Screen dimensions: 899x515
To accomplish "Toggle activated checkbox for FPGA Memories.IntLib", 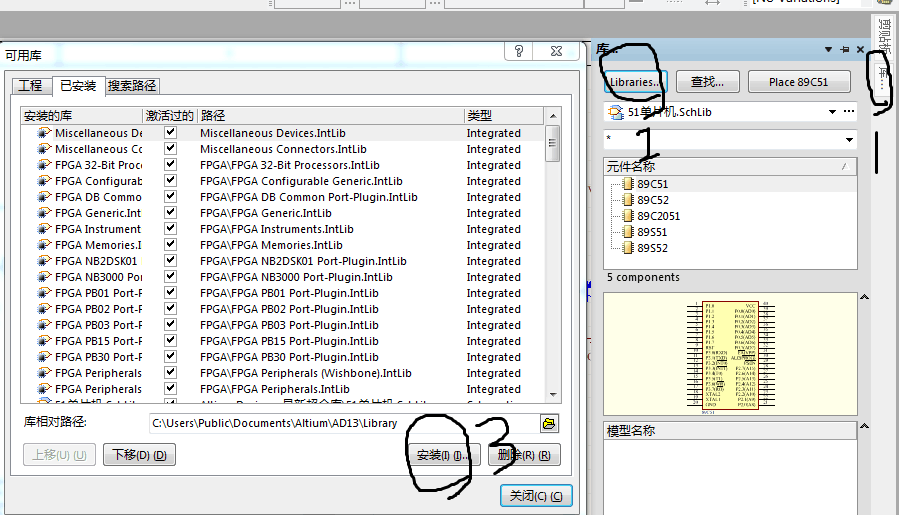I will [170, 245].
